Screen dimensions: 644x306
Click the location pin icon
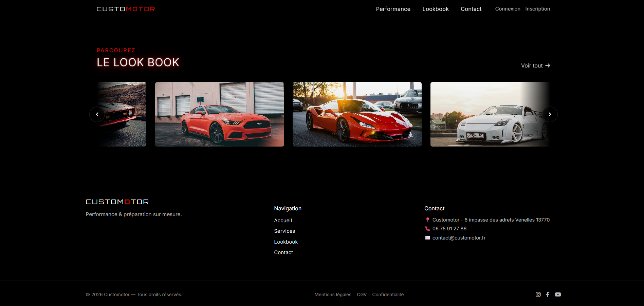point(428,220)
